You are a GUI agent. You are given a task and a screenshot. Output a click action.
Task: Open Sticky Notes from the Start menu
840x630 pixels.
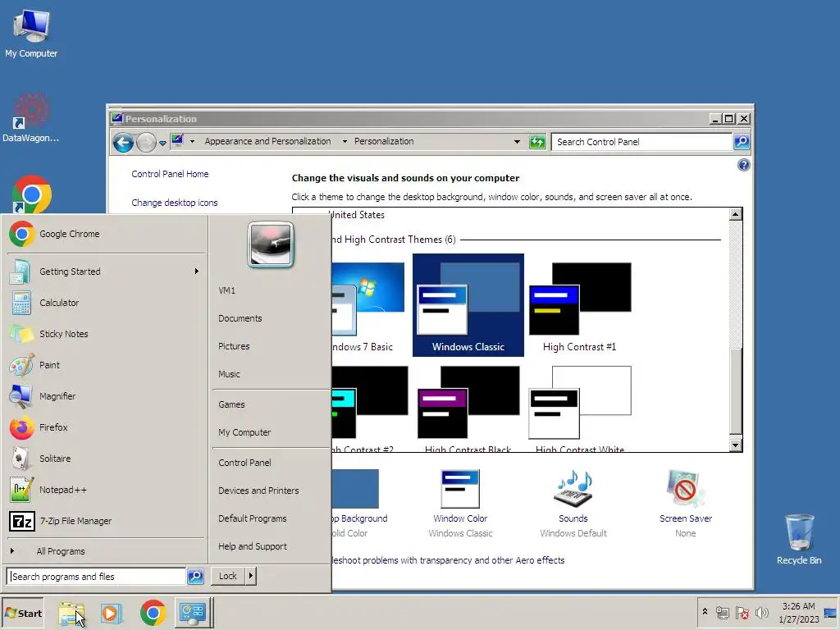[x=106, y=334]
